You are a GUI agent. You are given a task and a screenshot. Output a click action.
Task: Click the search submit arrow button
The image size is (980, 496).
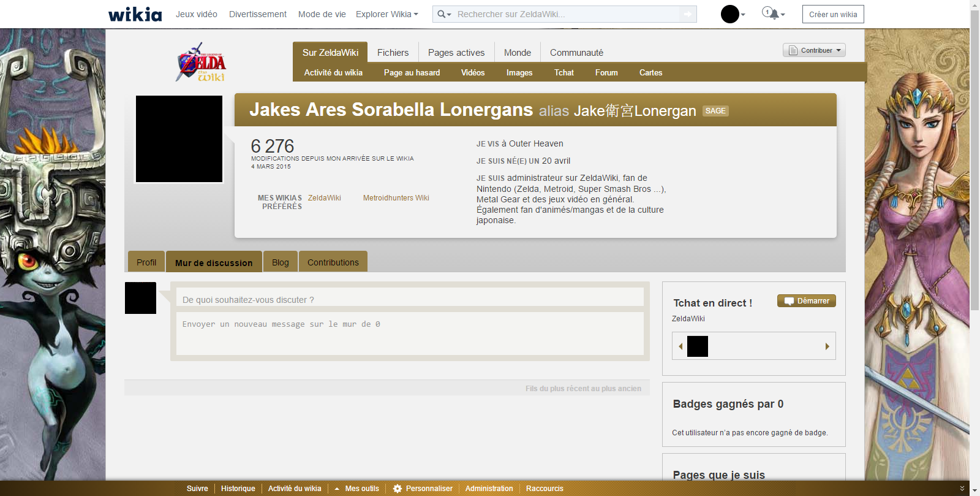[x=688, y=14]
